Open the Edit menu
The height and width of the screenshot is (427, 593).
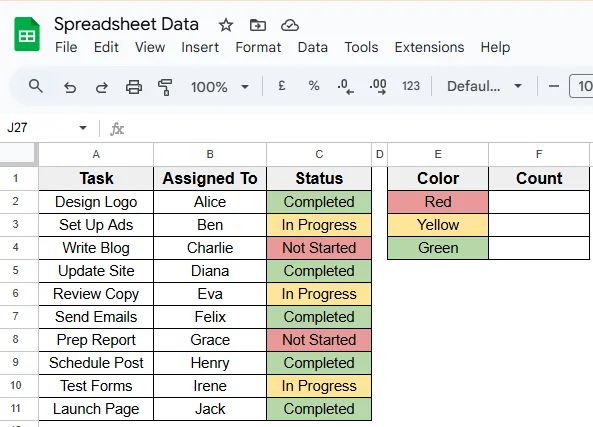click(x=106, y=47)
